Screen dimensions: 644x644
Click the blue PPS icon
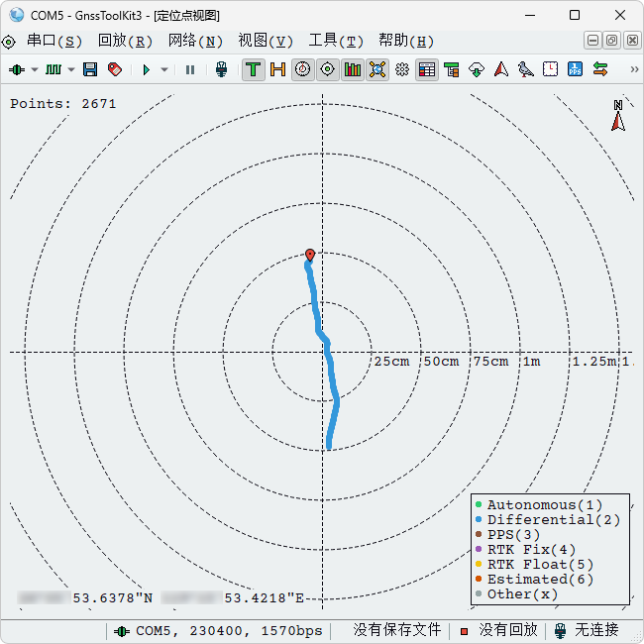click(x=575, y=69)
